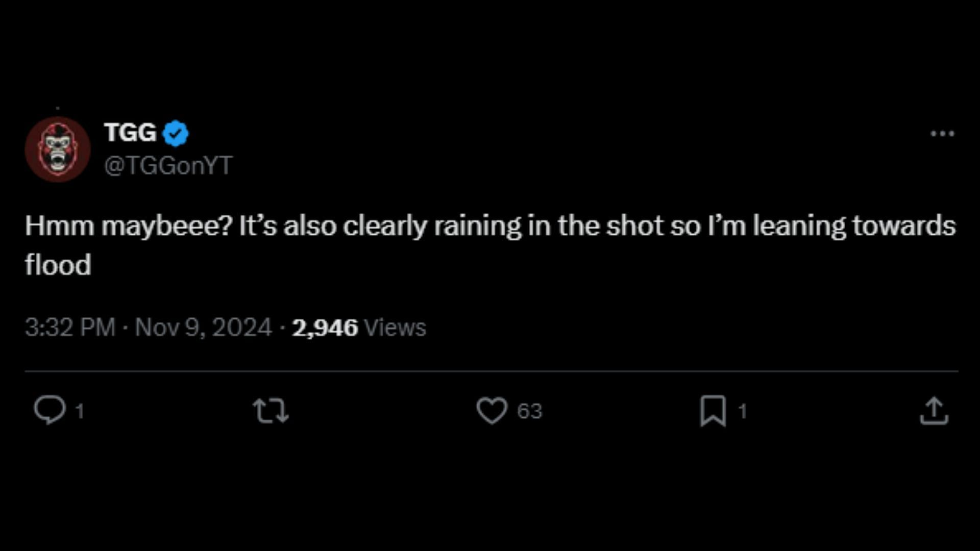Click the Nov 9, 2024 date
The width and height of the screenshot is (980, 551).
203,328
